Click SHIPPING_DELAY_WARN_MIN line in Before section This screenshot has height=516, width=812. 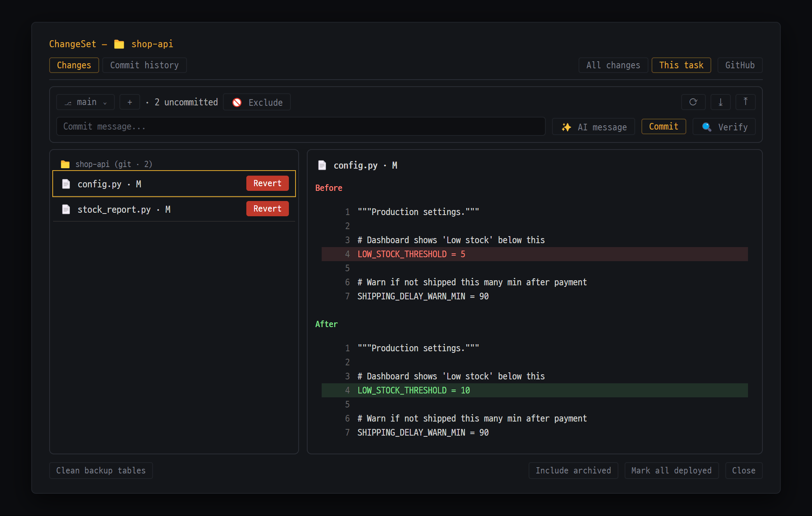pos(535,296)
